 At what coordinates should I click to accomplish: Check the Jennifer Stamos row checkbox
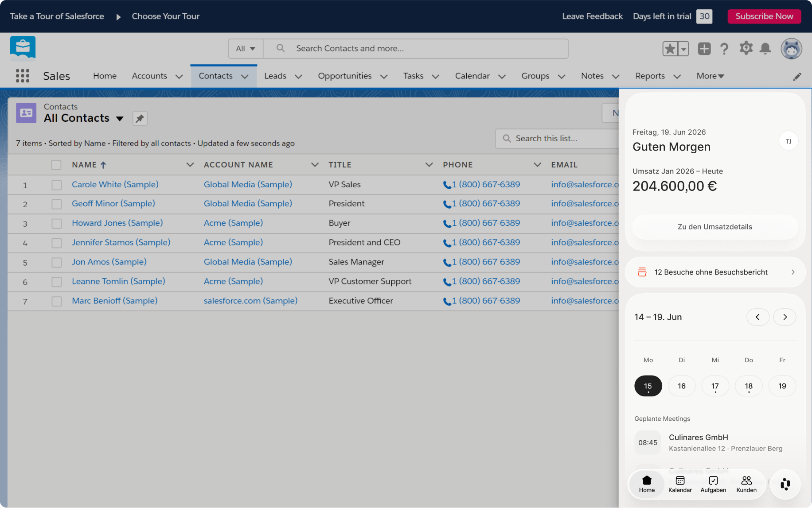coord(57,243)
